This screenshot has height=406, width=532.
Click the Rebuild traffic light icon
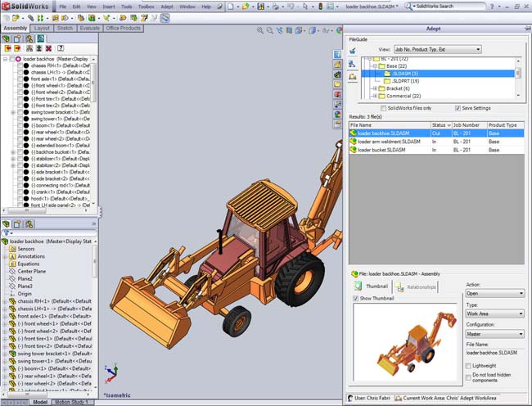320,7
